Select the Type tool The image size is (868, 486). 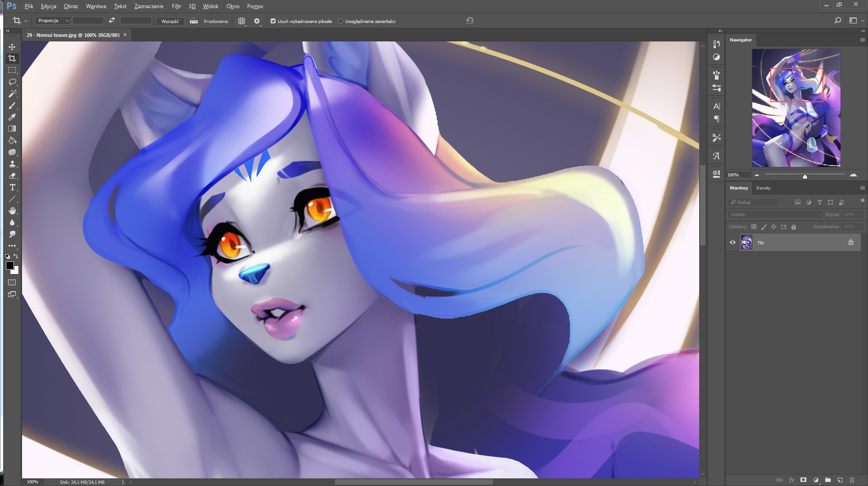click(x=12, y=187)
